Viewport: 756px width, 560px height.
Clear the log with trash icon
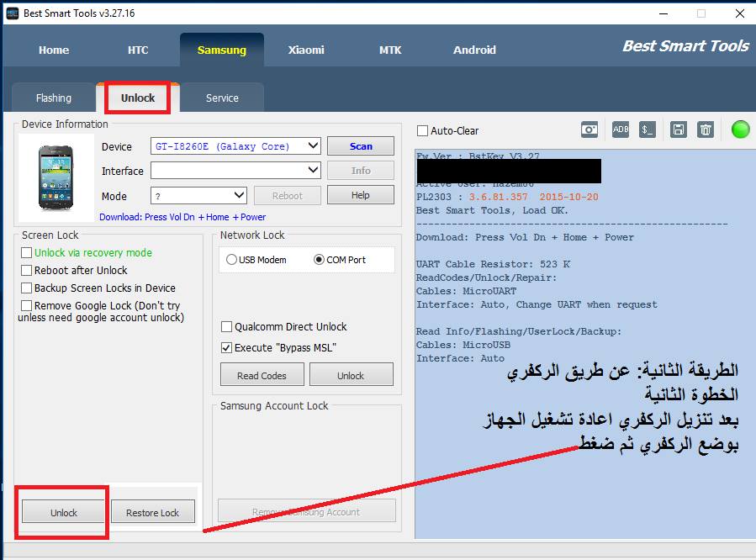click(706, 129)
